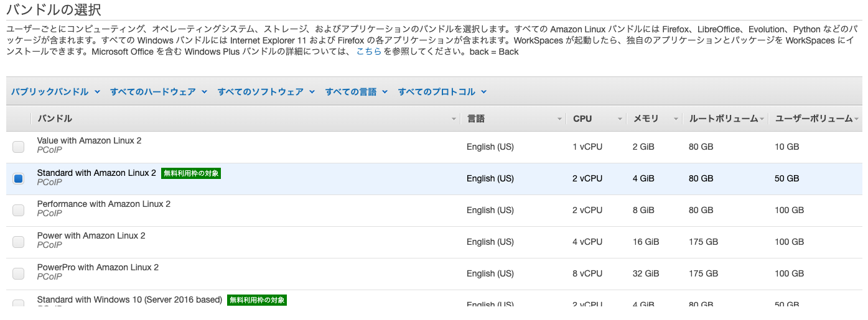Click English (US) in the Value row
The width and height of the screenshot is (868, 320).
point(490,147)
